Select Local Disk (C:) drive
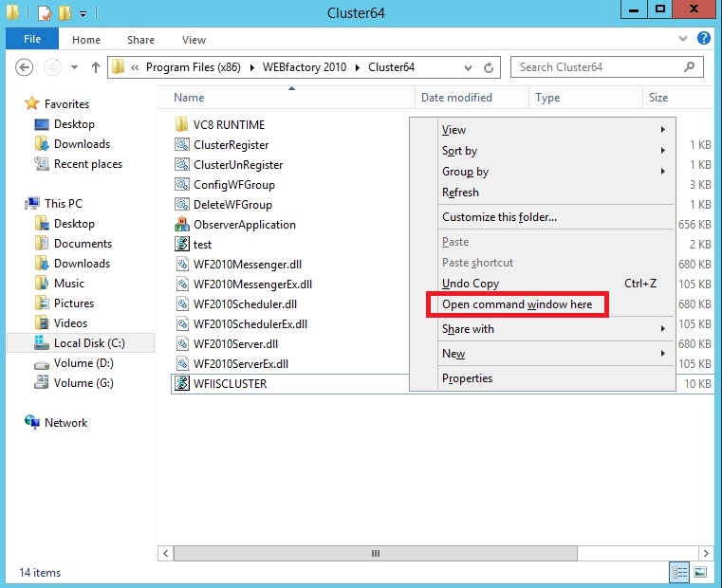 tap(81, 343)
